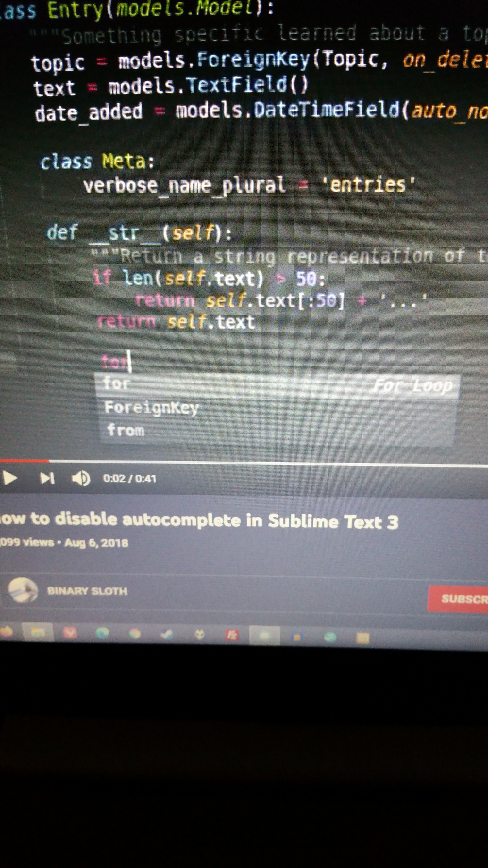Open Steam from the taskbar
Screen dimensions: 488x868
167,635
